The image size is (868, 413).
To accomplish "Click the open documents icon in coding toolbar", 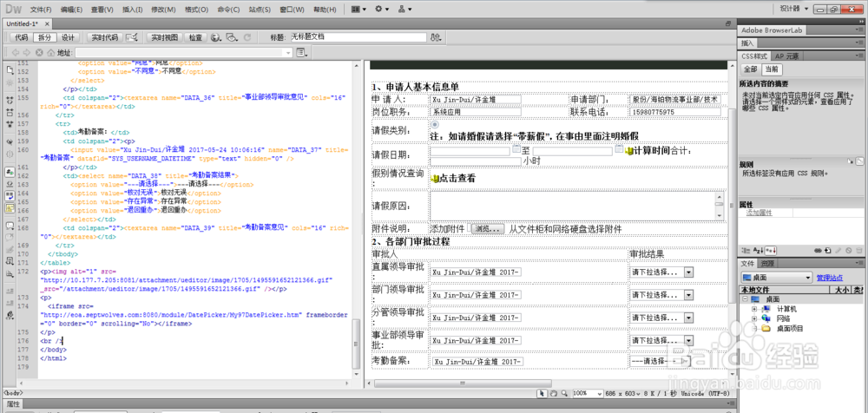I will pos(10,70).
